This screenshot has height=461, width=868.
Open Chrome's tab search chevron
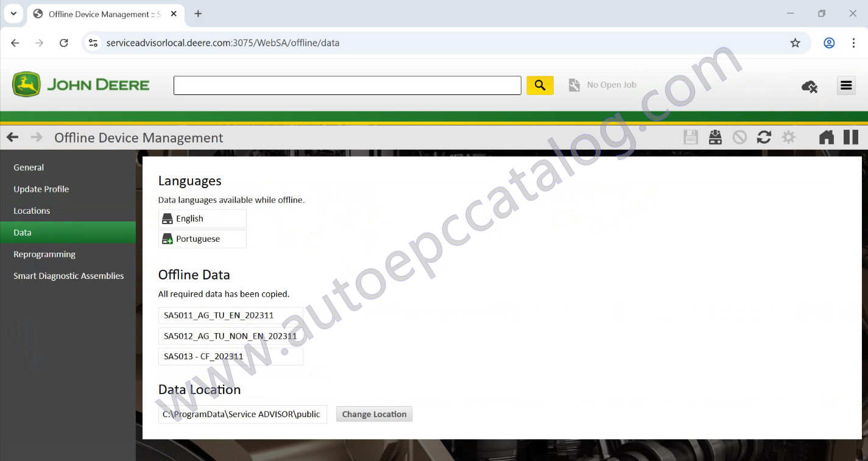tap(13, 13)
